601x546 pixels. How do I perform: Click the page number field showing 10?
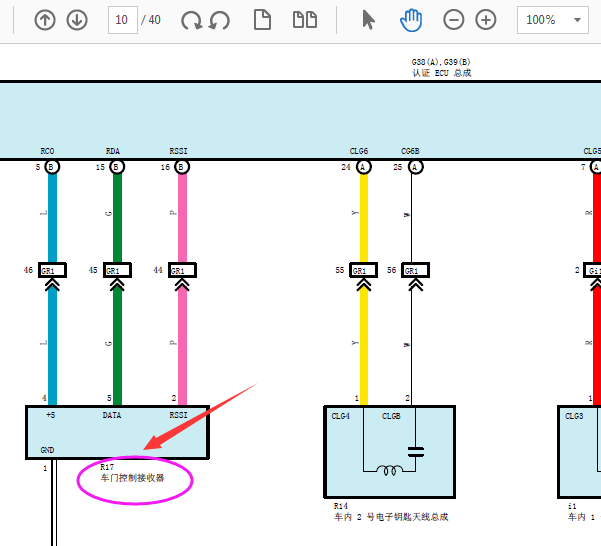pos(122,20)
